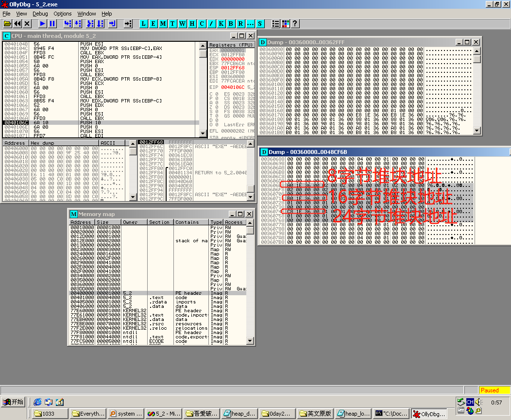
Task: Show Patches with the slash button
Action: 211,23
